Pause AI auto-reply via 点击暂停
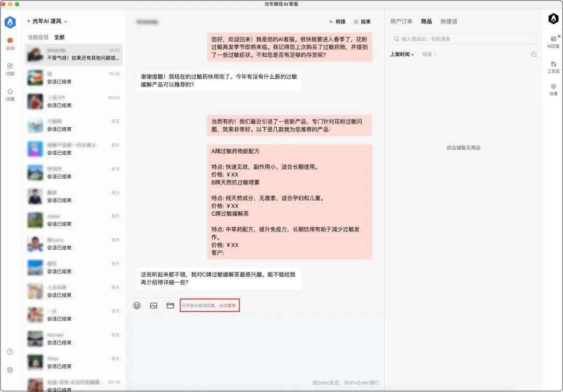 [227, 305]
